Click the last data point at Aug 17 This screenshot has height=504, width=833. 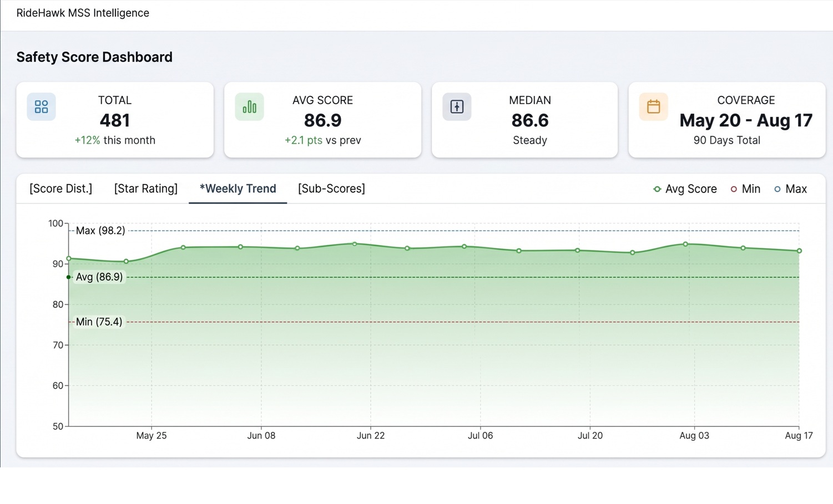pyautogui.click(x=800, y=251)
